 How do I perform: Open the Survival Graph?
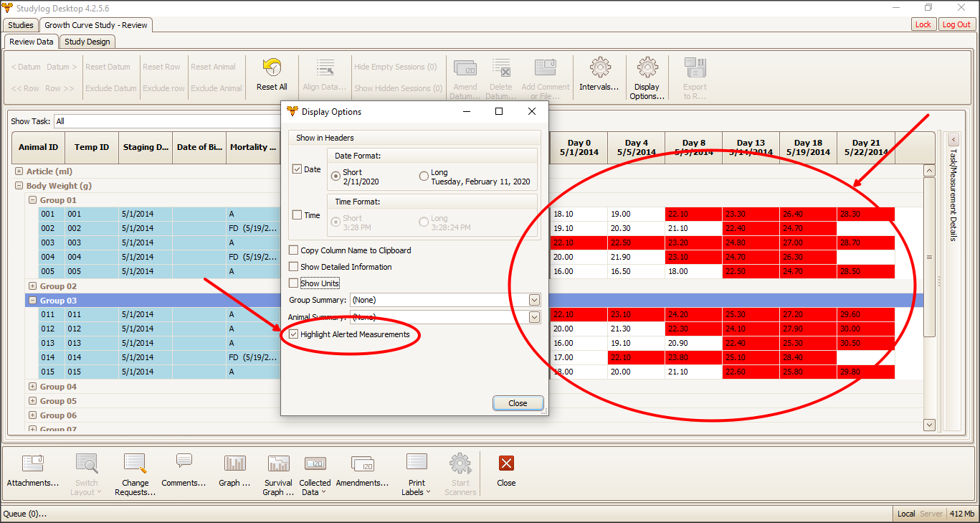[x=278, y=474]
